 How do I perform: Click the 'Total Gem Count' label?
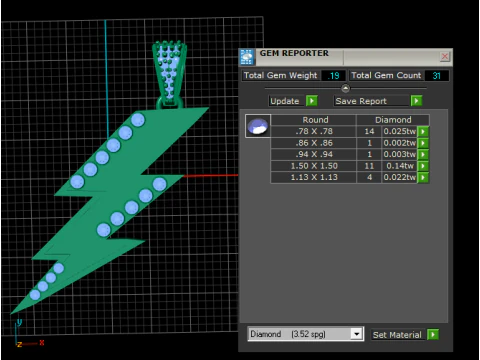click(386, 75)
